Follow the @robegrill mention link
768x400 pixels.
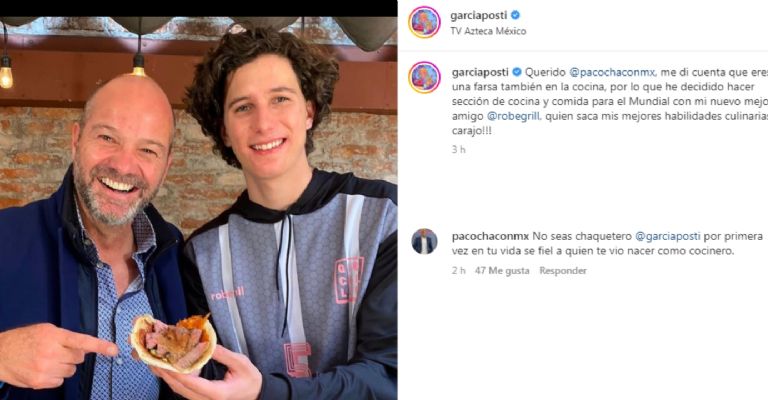(x=513, y=117)
